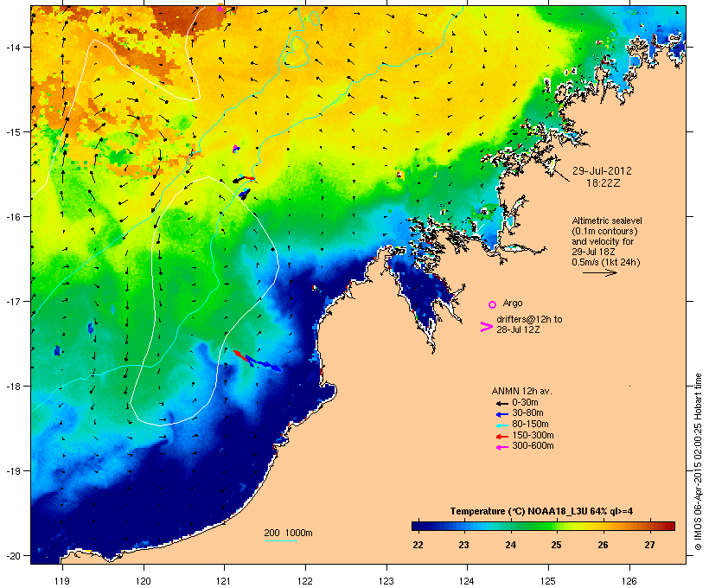Click the colorbar tick label 27
Viewport: 709px width, 588px height.
pyautogui.click(x=649, y=545)
